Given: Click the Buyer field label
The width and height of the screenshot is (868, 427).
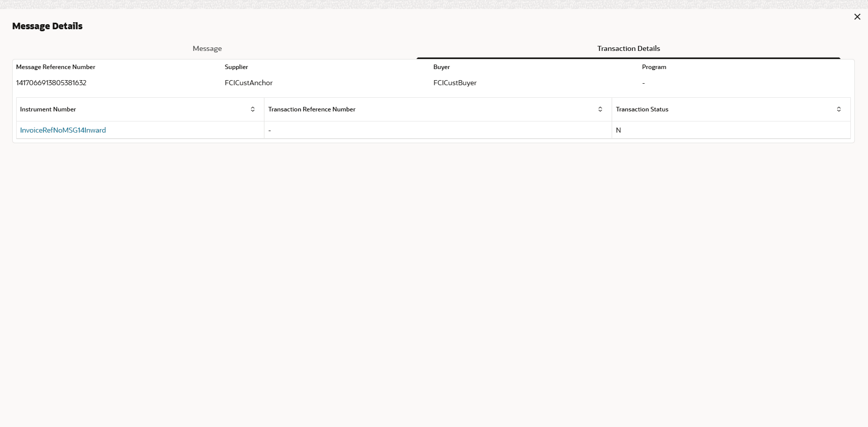Looking at the screenshot, I should [442, 67].
